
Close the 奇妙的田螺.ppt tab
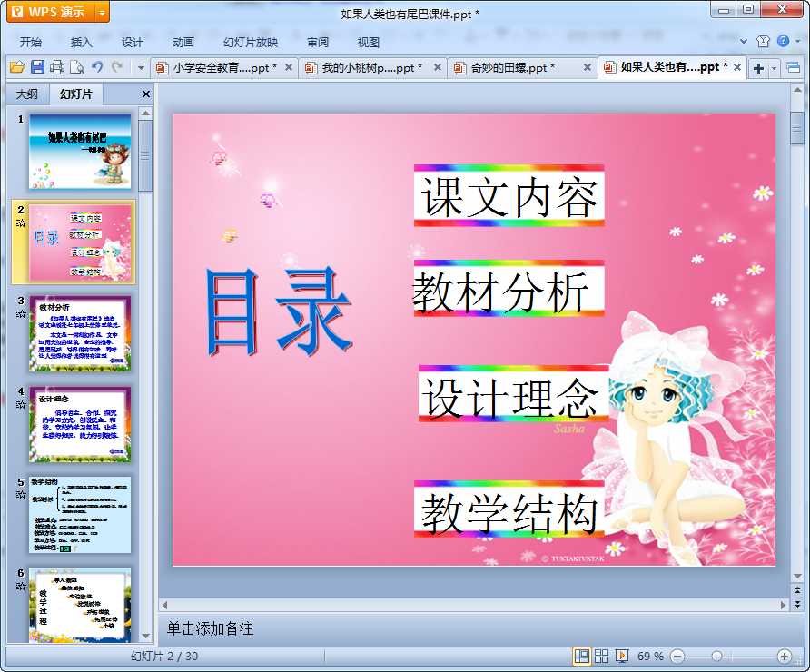click(x=588, y=67)
